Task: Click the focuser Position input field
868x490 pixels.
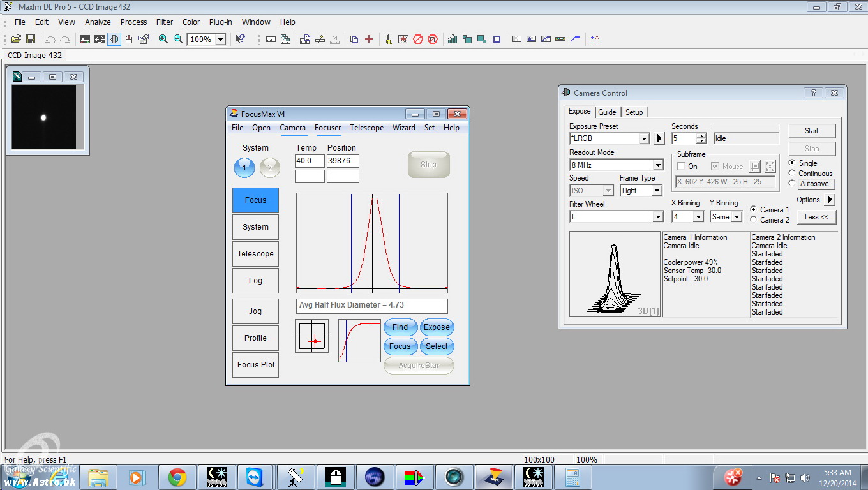Action: coord(343,161)
